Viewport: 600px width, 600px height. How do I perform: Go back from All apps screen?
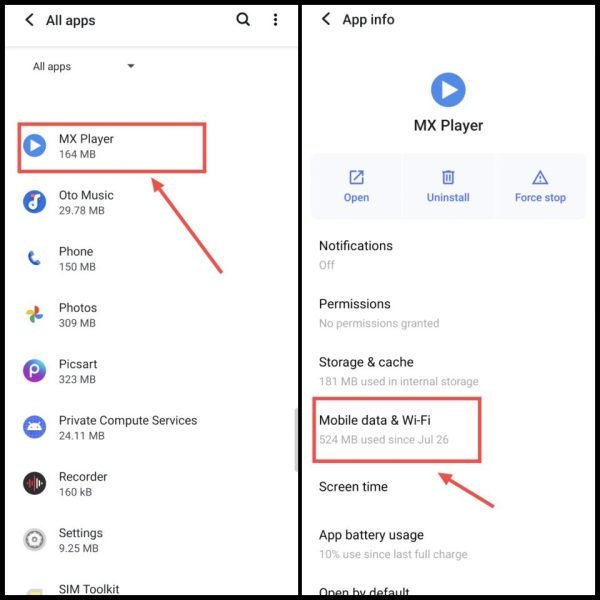pos(29,20)
